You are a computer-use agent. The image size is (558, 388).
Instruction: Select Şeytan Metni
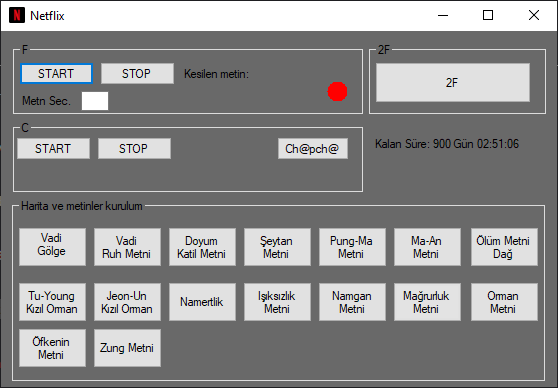[277, 247]
